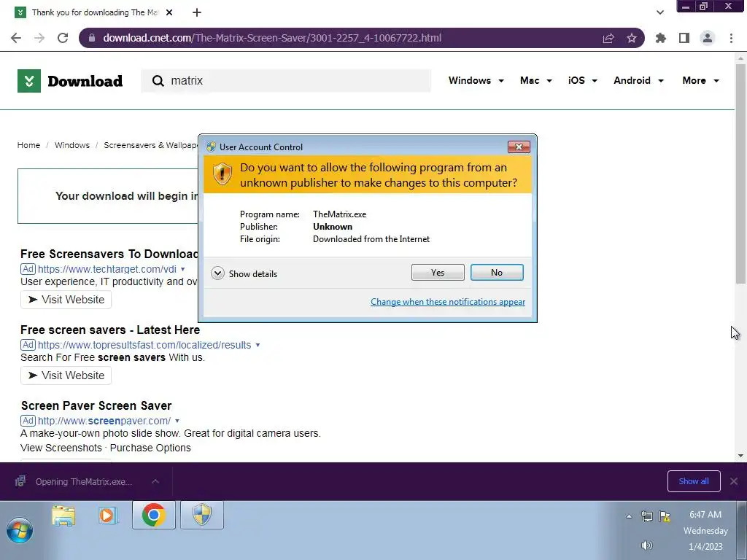Open the Screensavers & Wallpaper breadcrumb

pos(150,145)
